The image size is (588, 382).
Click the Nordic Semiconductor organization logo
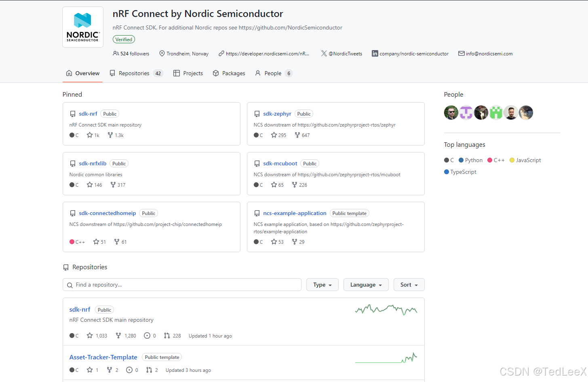click(x=82, y=26)
